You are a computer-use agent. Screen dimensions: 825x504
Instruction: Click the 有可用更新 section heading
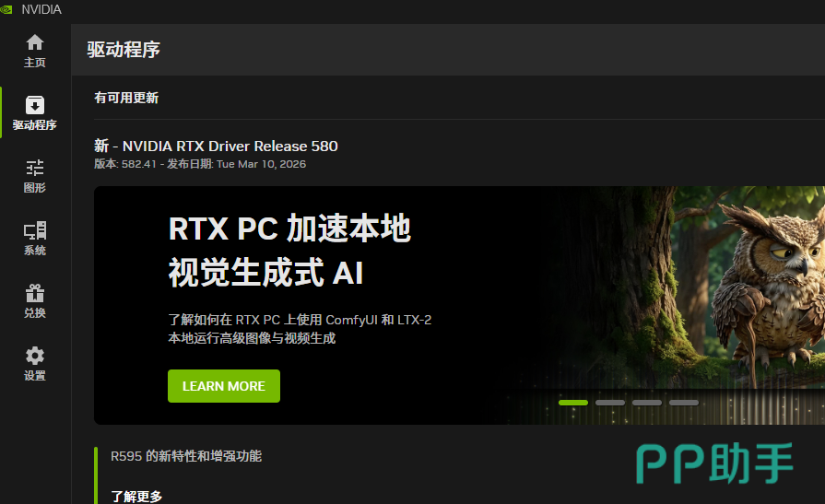[126, 98]
